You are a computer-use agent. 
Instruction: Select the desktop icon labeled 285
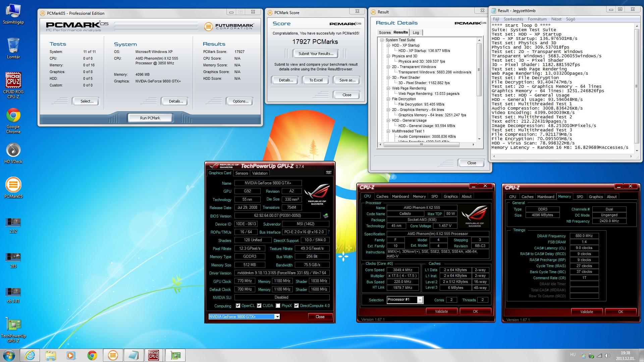13,260
